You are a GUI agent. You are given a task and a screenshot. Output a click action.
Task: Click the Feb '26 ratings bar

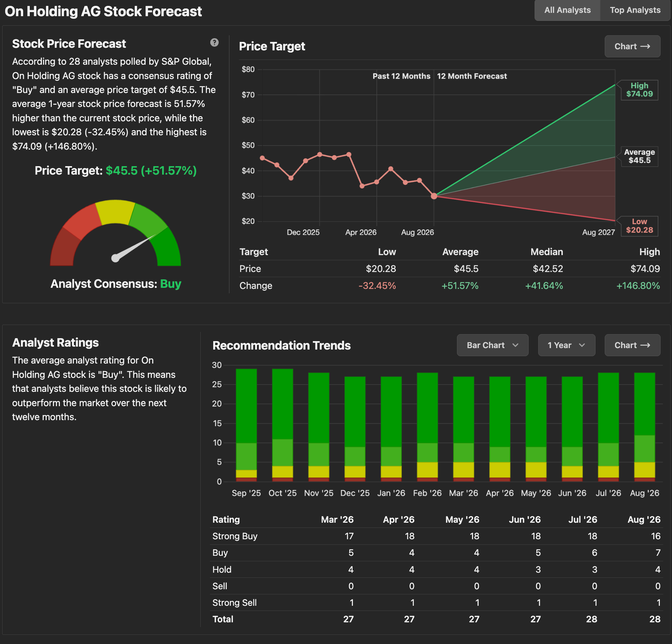coord(427,427)
